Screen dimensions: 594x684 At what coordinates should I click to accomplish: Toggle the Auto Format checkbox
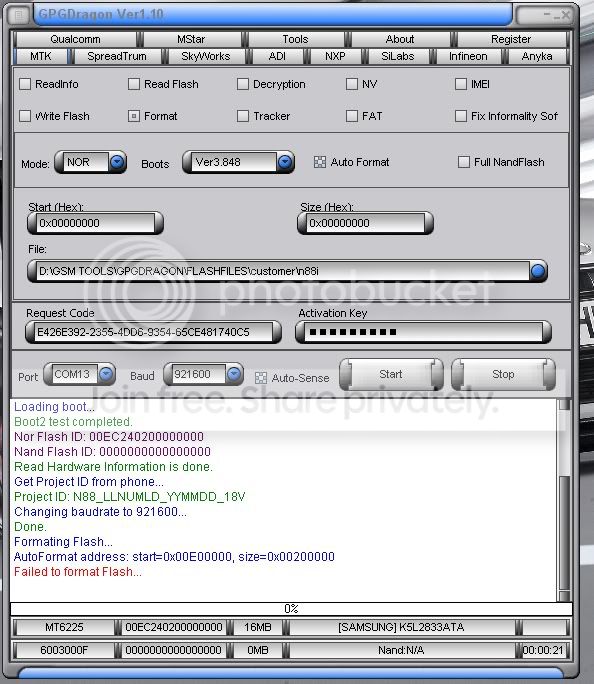(320, 162)
